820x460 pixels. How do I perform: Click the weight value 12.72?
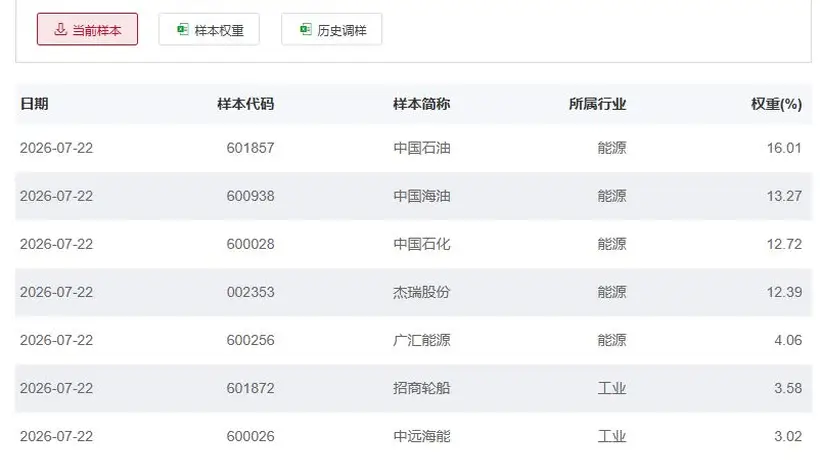tap(784, 244)
